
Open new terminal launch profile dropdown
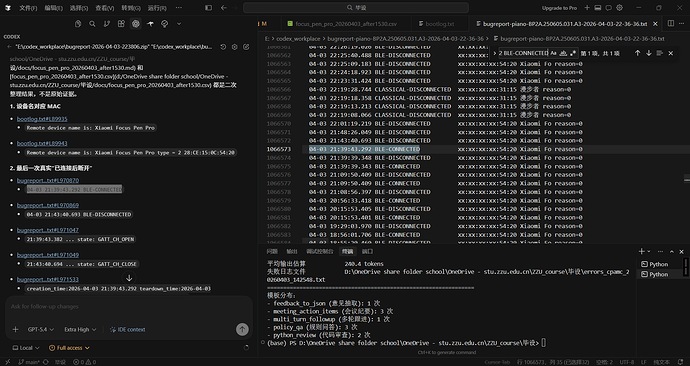click(650, 252)
